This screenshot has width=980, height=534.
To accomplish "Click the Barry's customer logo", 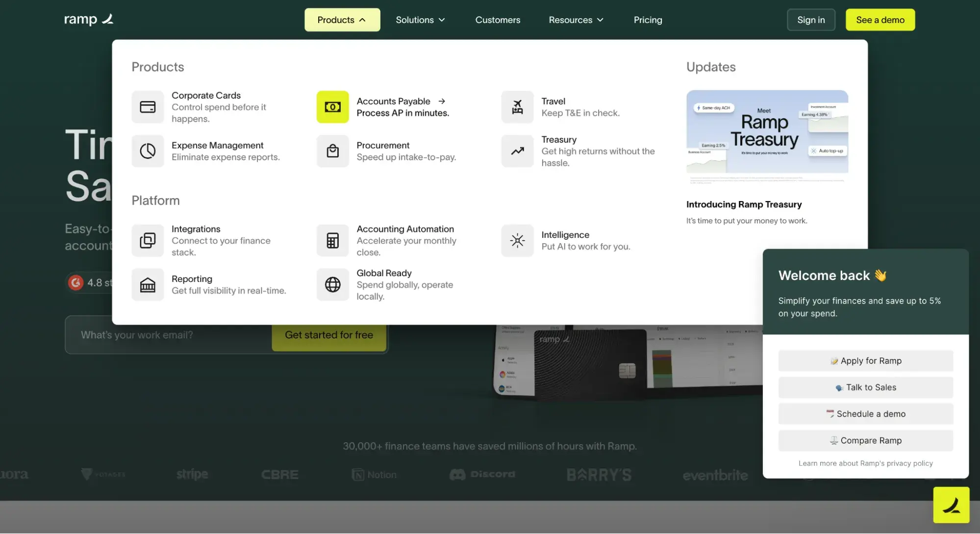I will [x=599, y=475].
